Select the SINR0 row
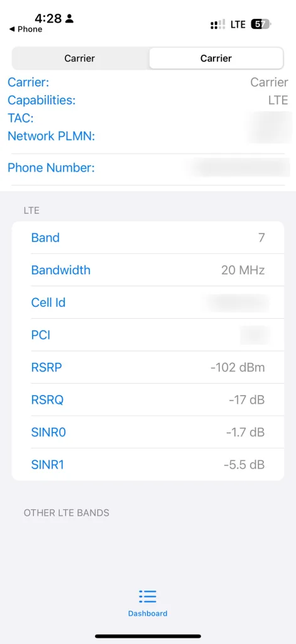This screenshot has height=644, width=296. [x=148, y=432]
